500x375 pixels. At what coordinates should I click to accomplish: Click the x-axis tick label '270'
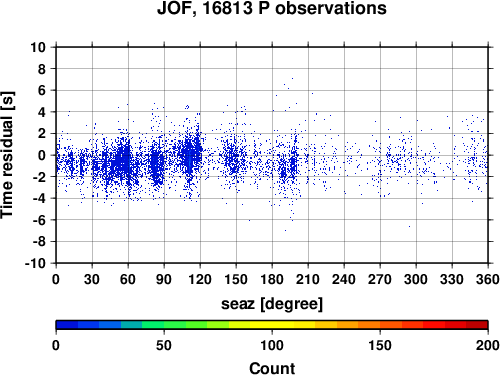380,279
